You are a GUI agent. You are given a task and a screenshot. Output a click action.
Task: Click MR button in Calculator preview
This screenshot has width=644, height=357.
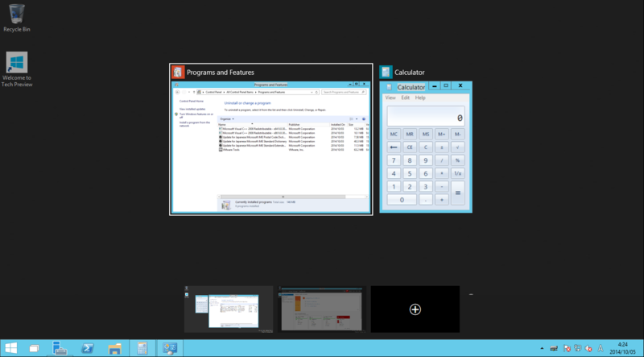click(410, 134)
